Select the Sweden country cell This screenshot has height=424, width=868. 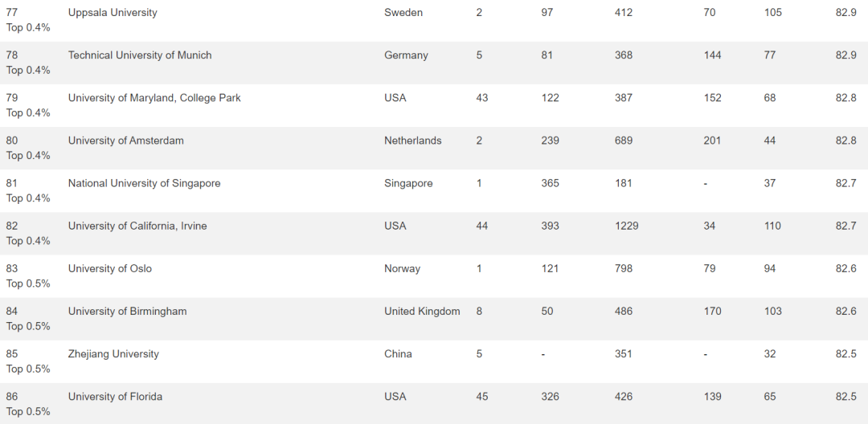(403, 13)
